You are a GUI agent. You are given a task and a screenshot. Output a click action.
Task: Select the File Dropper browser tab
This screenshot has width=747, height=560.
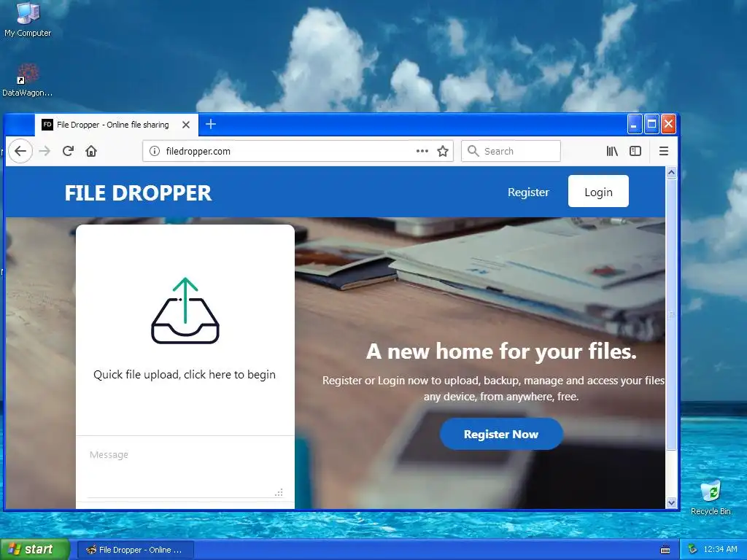click(117, 125)
